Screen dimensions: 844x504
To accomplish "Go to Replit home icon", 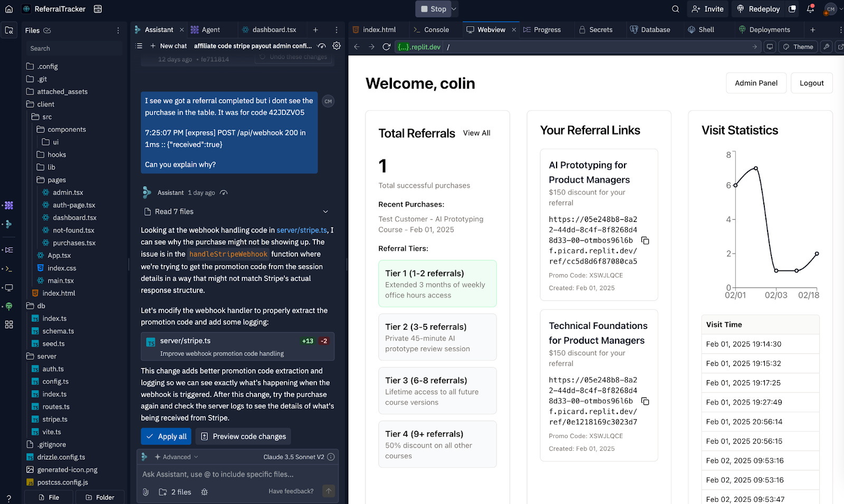I will click(9, 9).
